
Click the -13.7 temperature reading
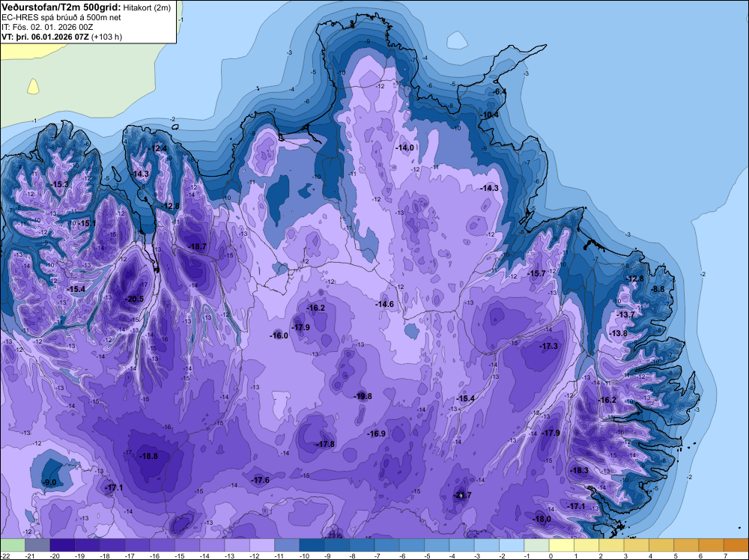[625, 314]
